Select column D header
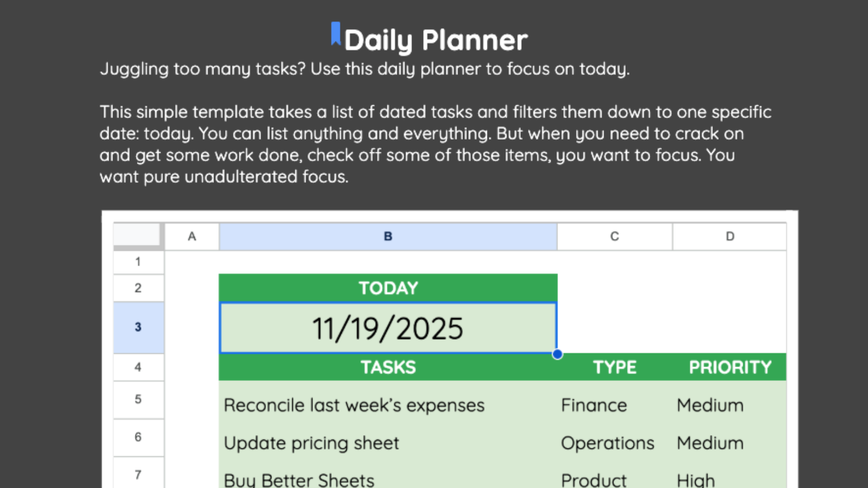Viewport: 868px width, 488px height. (730, 236)
